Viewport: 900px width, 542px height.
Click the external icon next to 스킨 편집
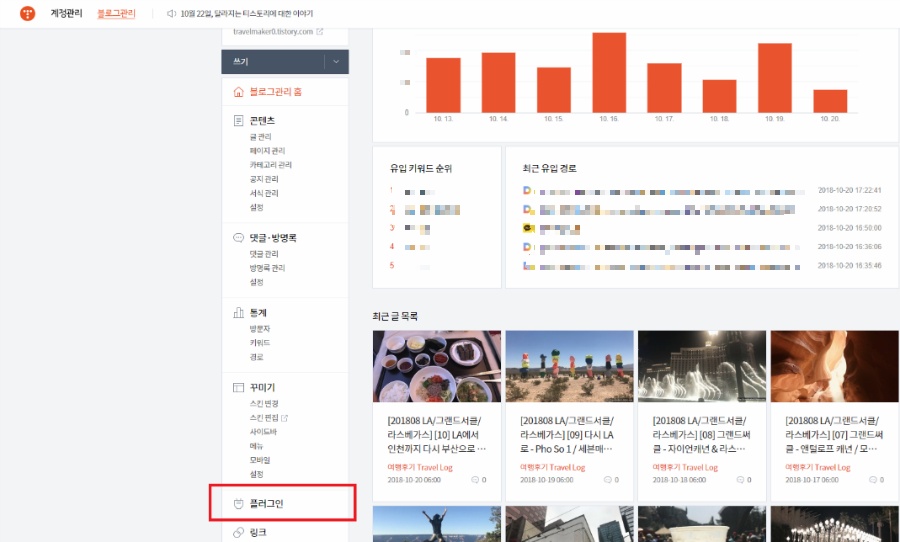(285, 418)
